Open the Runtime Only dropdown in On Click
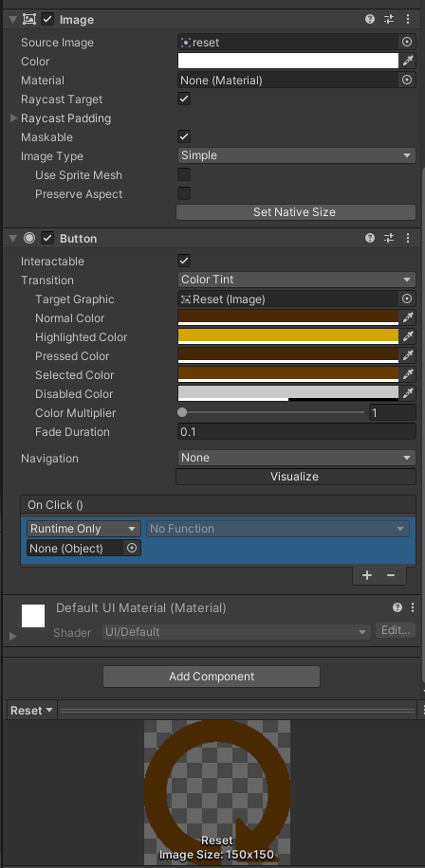 (83, 529)
